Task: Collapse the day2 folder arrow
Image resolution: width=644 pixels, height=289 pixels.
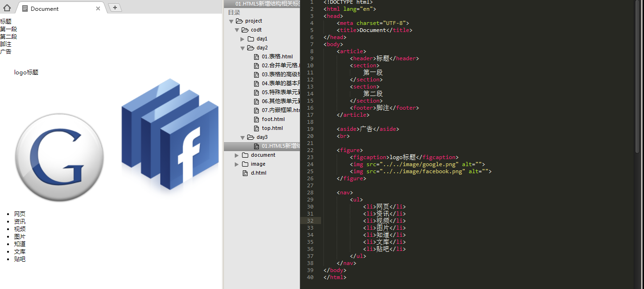Action: point(243,48)
